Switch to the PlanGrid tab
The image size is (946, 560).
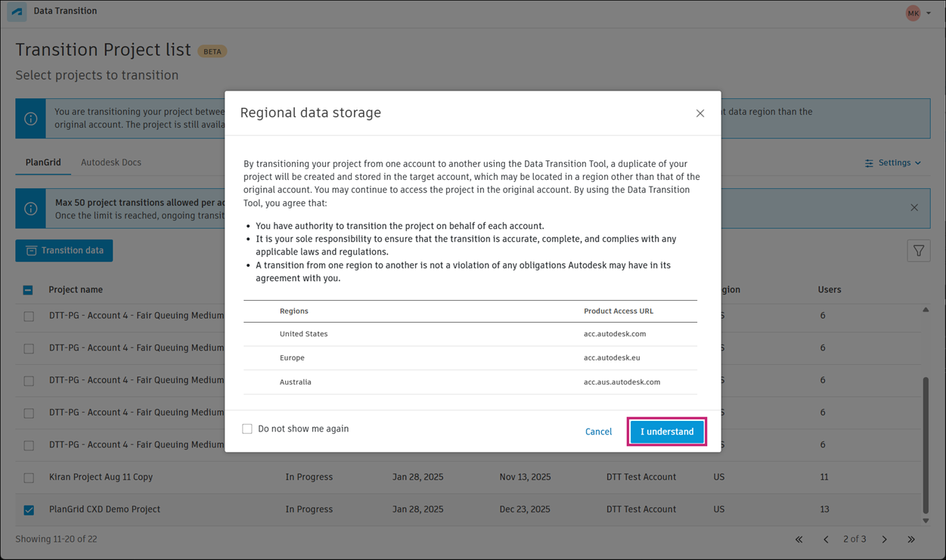coord(43,162)
